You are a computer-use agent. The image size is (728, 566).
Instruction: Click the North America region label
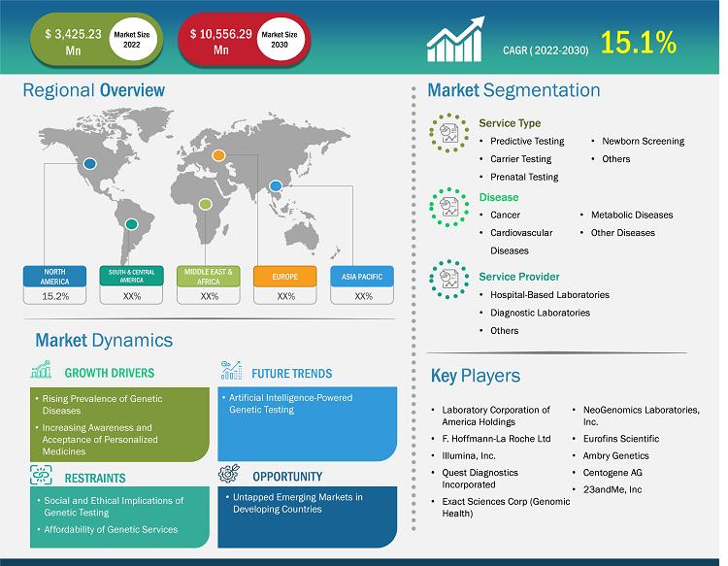click(54, 277)
